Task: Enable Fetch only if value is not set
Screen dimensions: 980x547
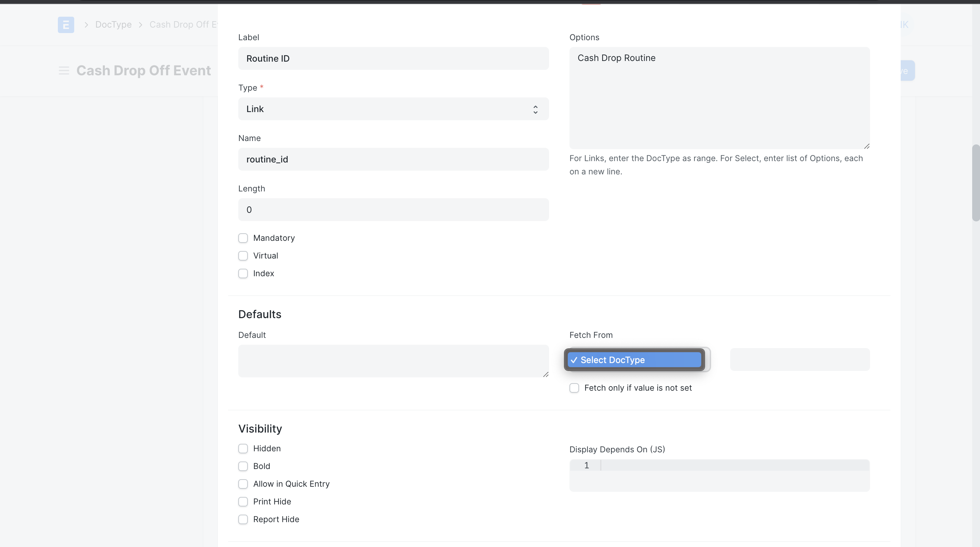Action: point(574,388)
